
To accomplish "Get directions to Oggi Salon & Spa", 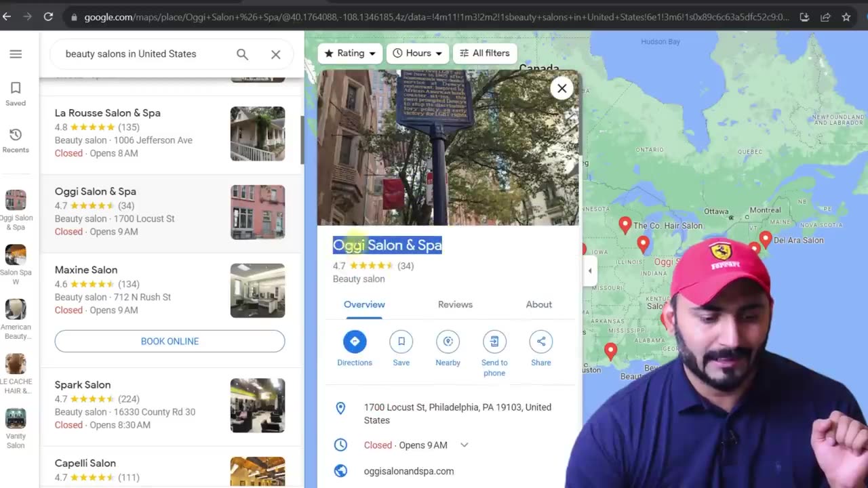I will click(x=355, y=348).
